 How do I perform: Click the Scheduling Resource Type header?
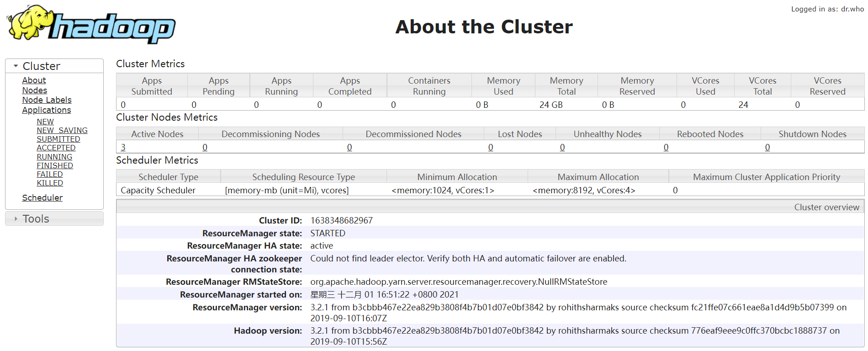[x=303, y=177]
